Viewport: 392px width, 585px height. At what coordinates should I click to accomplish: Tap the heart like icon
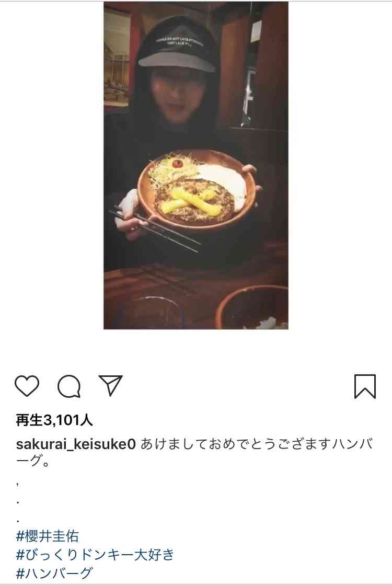27,386
